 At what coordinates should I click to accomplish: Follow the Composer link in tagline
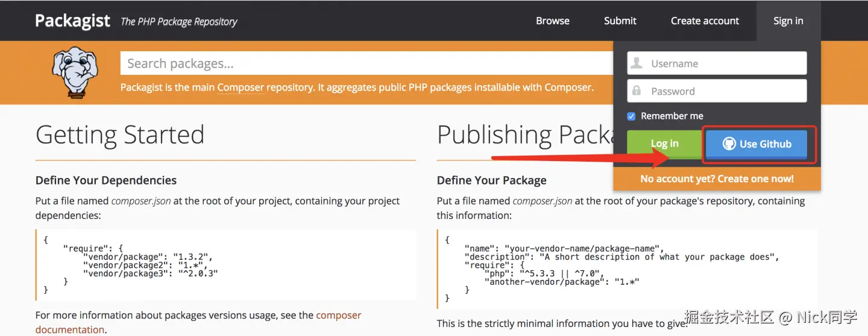pos(241,87)
